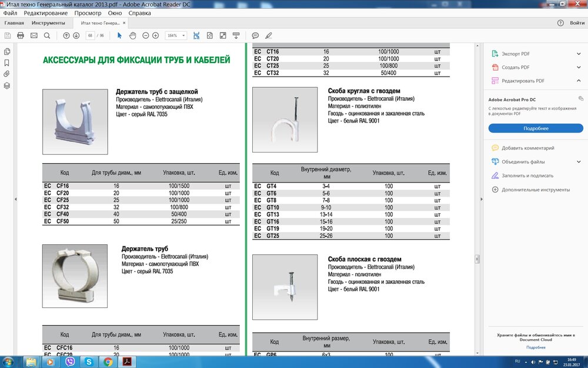Switch to the Инструменты tab
The image size is (588, 368).
48,23
